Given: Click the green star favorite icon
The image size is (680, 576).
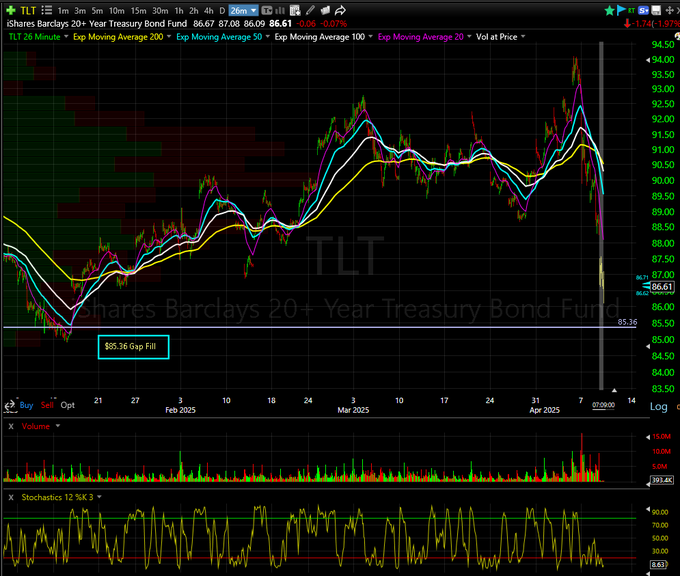Looking at the screenshot, I should 607,9.
